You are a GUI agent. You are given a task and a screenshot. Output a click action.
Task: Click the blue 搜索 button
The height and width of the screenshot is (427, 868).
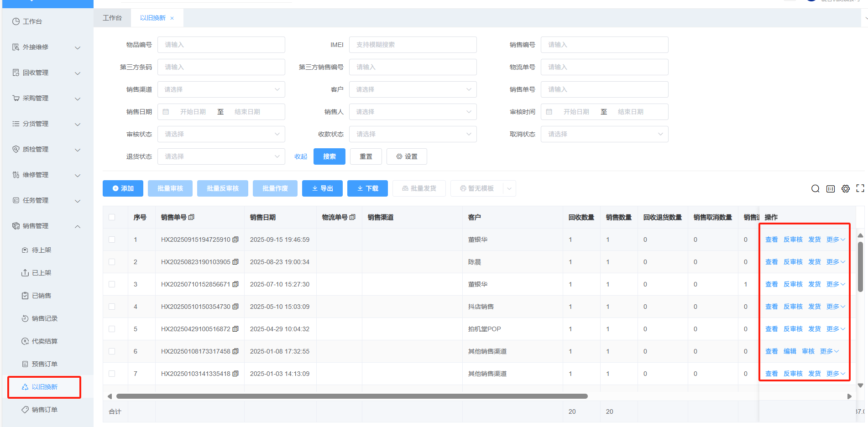(329, 156)
